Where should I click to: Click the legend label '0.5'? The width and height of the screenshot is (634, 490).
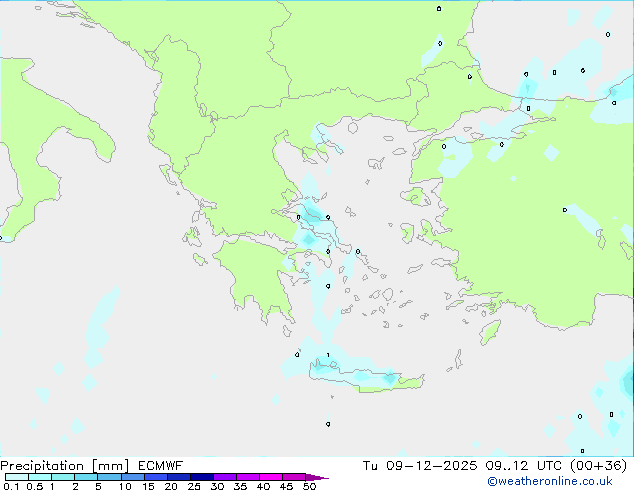pyautogui.click(x=34, y=486)
